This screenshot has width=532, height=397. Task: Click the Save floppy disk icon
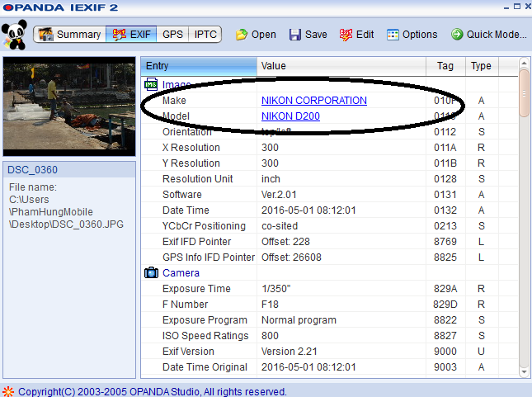(294, 35)
